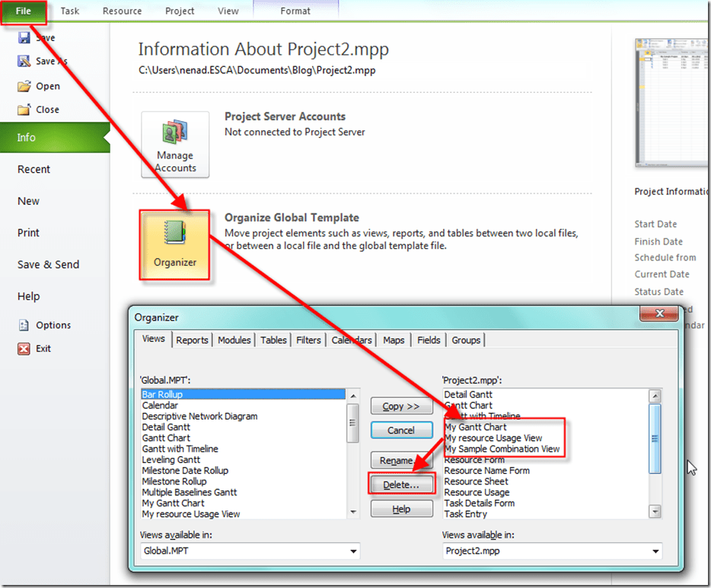This screenshot has width=711, height=588.
Task: Click the Open folder icon
Action: pyautogui.click(x=24, y=86)
